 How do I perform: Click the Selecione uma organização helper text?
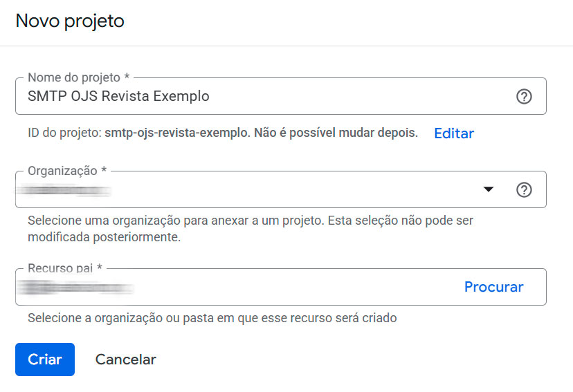(251, 229)
